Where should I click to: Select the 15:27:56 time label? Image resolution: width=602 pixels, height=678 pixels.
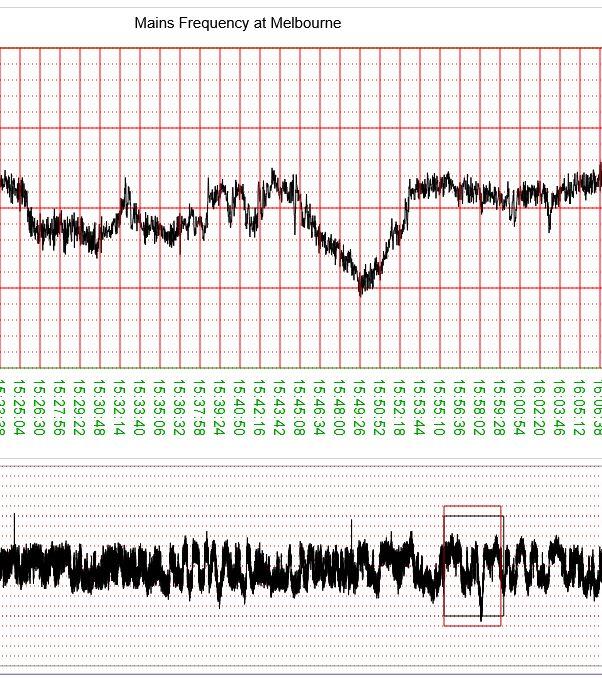60,407
